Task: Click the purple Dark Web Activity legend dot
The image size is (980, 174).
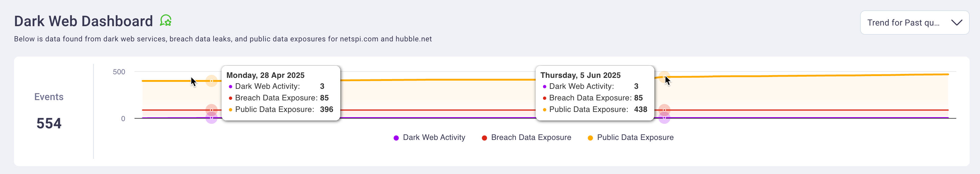Action: [396, 138]
